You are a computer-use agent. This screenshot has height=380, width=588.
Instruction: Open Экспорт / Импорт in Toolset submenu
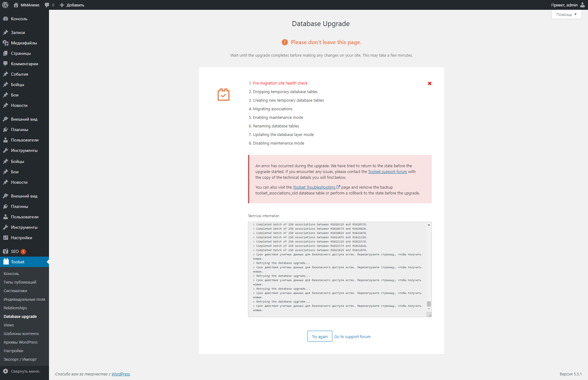[20, 359]
